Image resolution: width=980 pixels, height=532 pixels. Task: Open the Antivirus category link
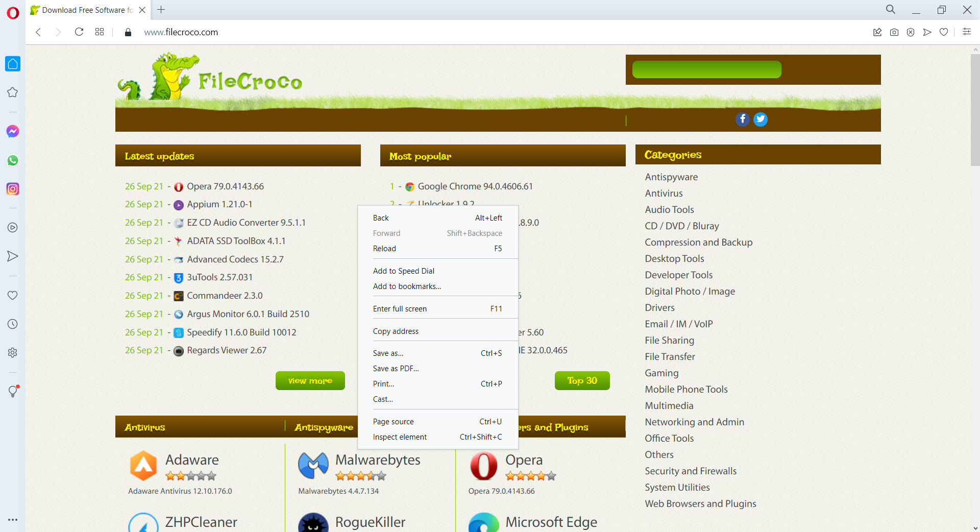(664, 194)
